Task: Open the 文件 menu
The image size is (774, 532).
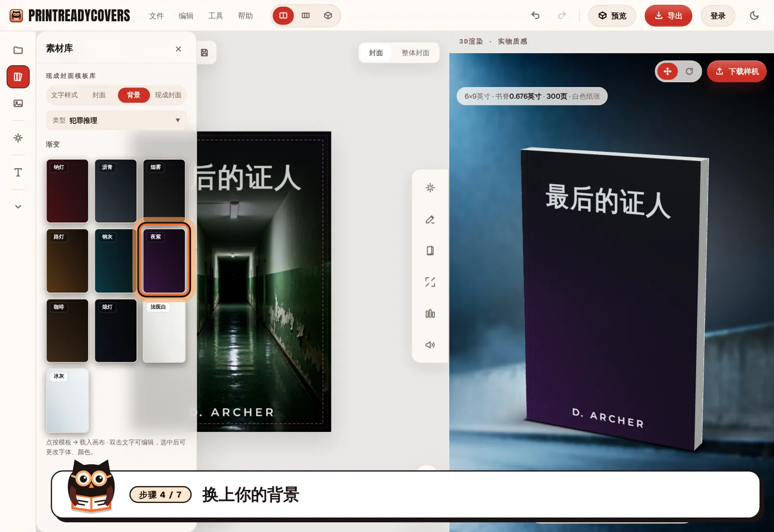Action: tap(156, 16)
